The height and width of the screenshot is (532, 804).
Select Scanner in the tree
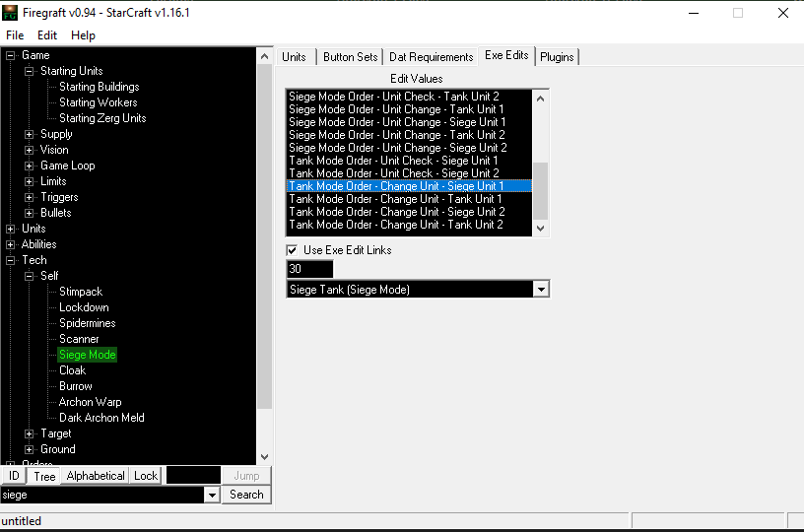tap(79, 339)
